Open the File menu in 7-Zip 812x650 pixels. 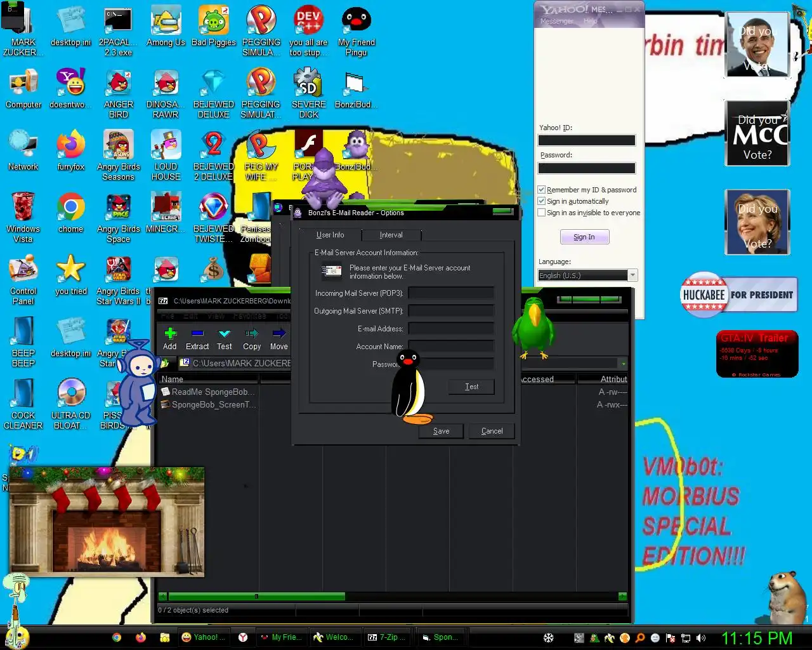167,315
